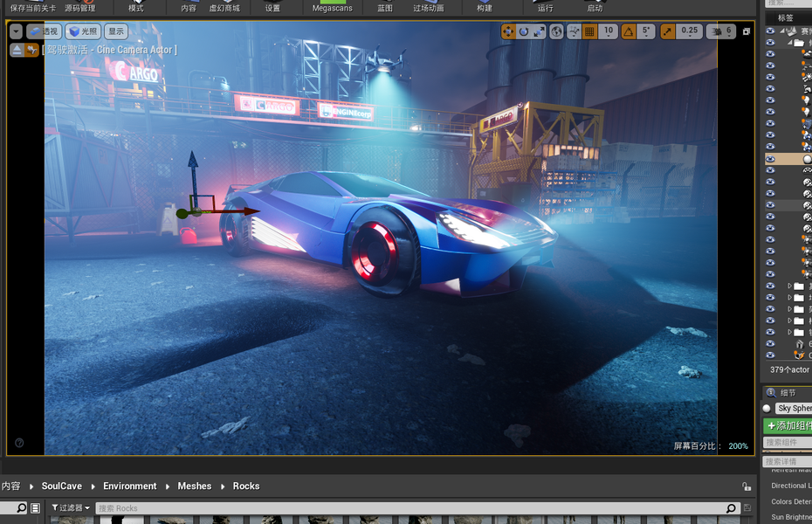The height and width of the screenshot is (524, 812).
Task: Open the 内容 content toolbar item
Action: pyautogui.click(x=189, y=7)
